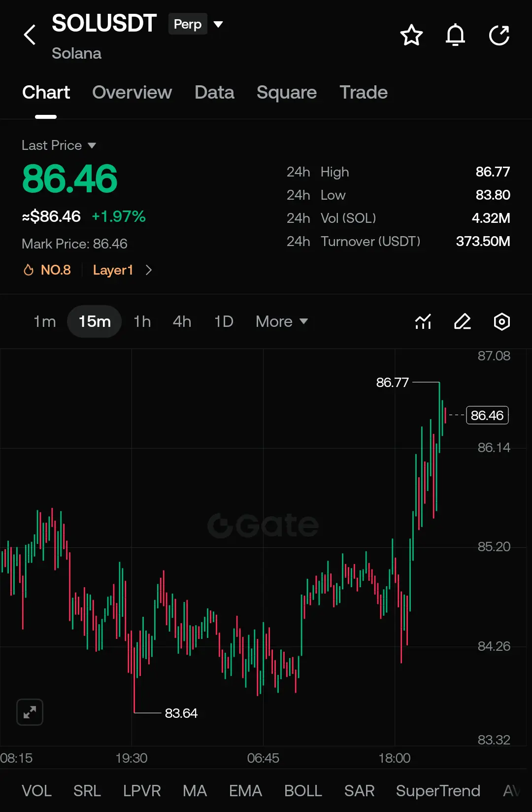The height and width of the screenshot is (812, 532).
Task: Enable the EMA indicator
Action: click(x=245, y=790)
